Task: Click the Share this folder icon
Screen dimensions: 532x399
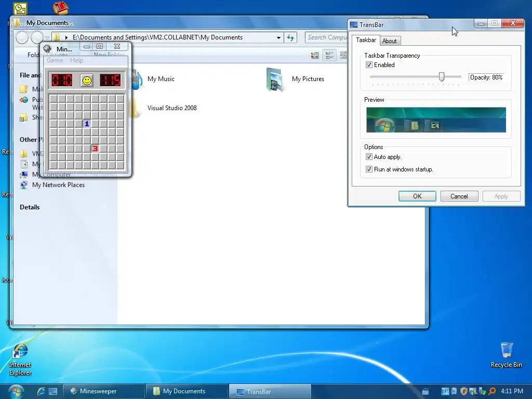Action: tap(24, 118)
